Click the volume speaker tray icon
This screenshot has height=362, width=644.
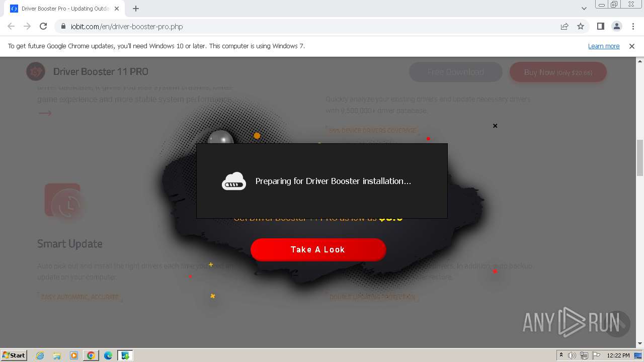point(572,355)
